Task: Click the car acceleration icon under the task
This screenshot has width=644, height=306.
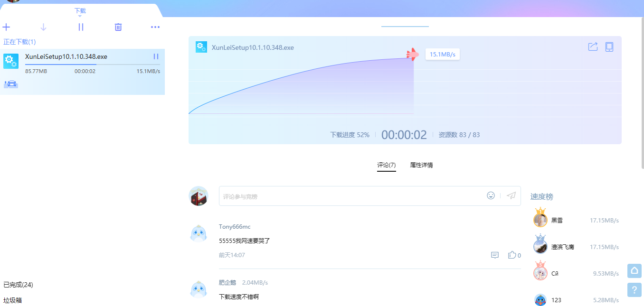Action: coord(10,84)
